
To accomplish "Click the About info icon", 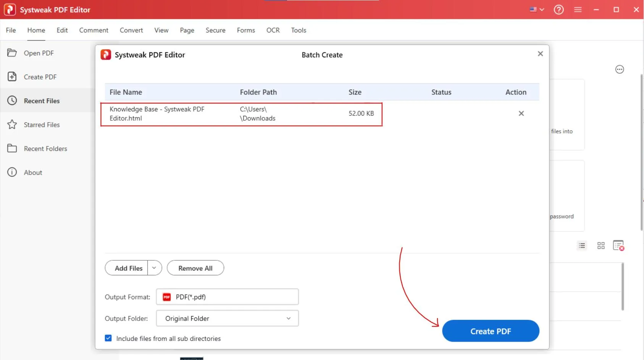I will coord(12,172).
